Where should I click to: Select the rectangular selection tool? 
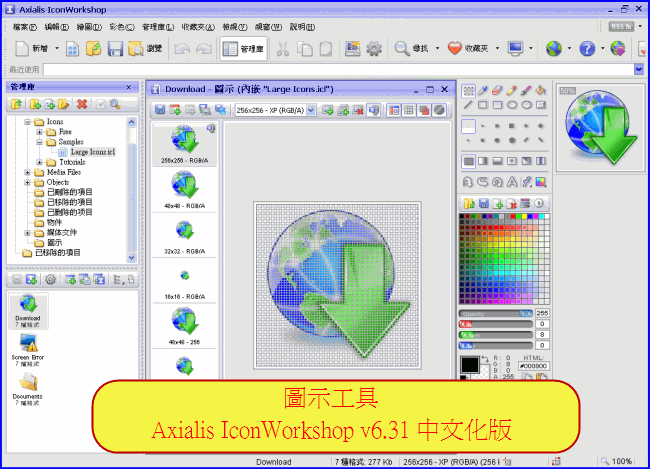click(468, 91)
